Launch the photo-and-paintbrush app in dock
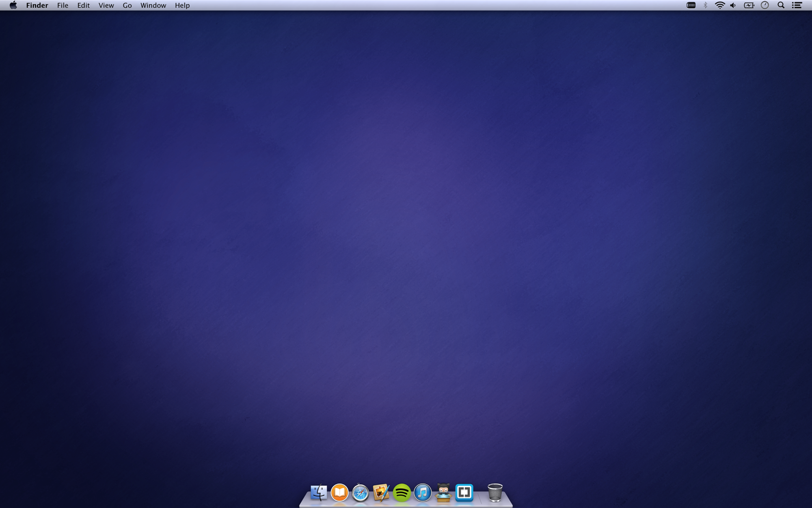This screenshot has width=812, height=508. click(x=381, y=493)
